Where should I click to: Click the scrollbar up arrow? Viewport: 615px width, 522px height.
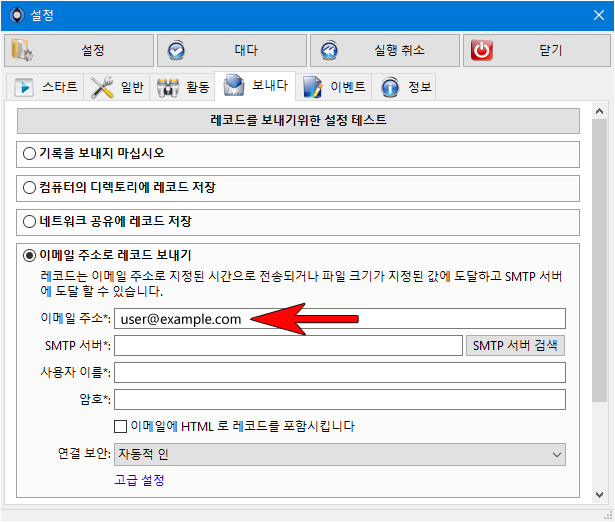pyautogui.click(x=599, y=111)
